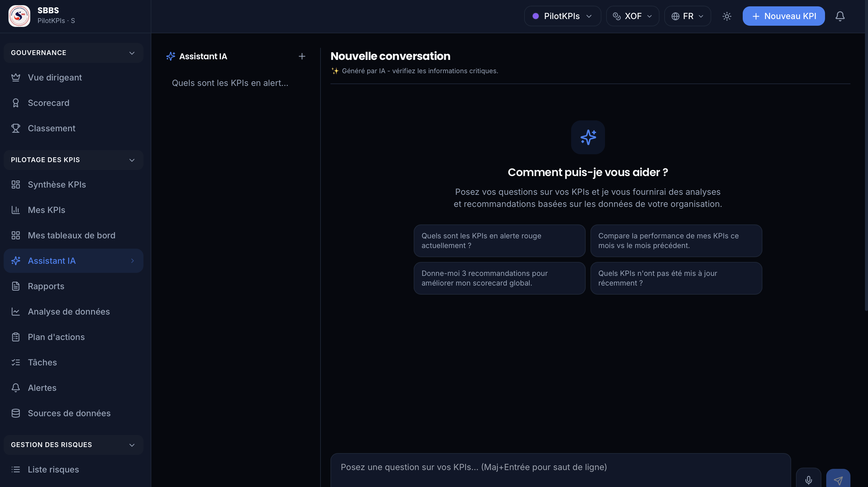Screen dimensions: 868x487
Task: Click the 'Nouvelle conversation' heading
Action: [390, 56]
